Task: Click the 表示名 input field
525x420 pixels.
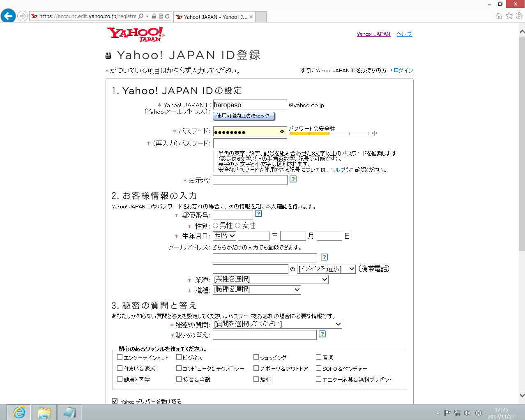Action: point(250,180)
